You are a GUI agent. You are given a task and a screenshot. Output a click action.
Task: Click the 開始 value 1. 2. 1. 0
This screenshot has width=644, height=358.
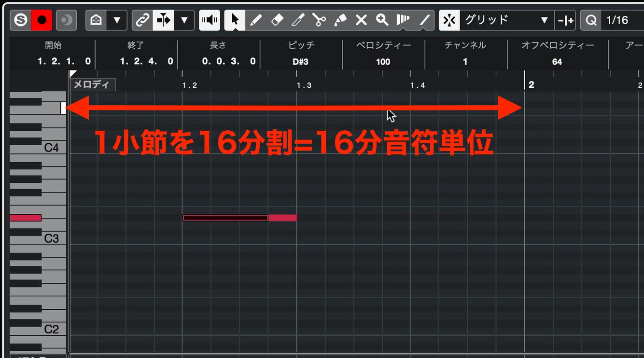coord(64,61)
